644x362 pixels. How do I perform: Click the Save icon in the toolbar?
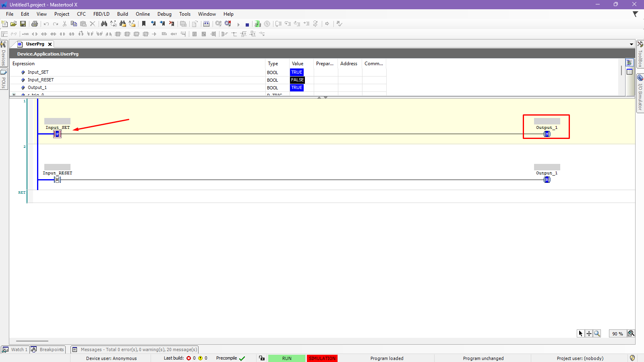pyautogui.click(x=23, y=24)
